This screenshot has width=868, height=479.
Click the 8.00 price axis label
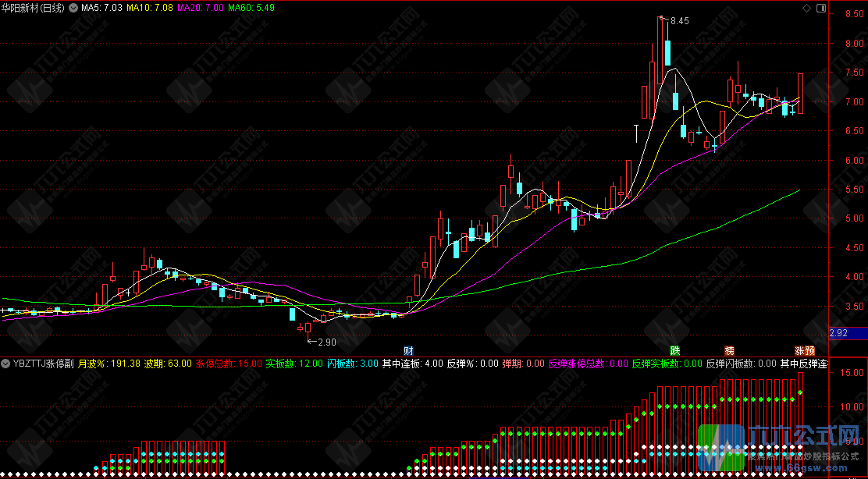pyautogui.click(x=854, y=43)
